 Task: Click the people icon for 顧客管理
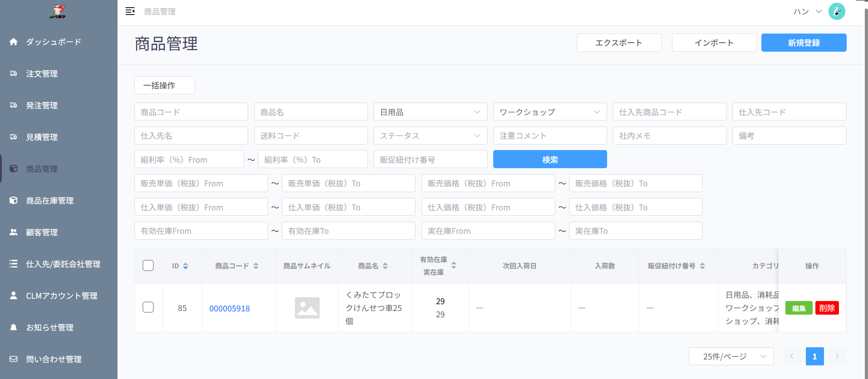pos(14,232)
